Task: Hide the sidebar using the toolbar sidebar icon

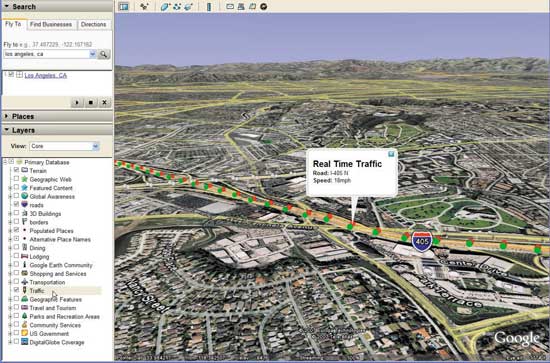Action: point(123,6)
